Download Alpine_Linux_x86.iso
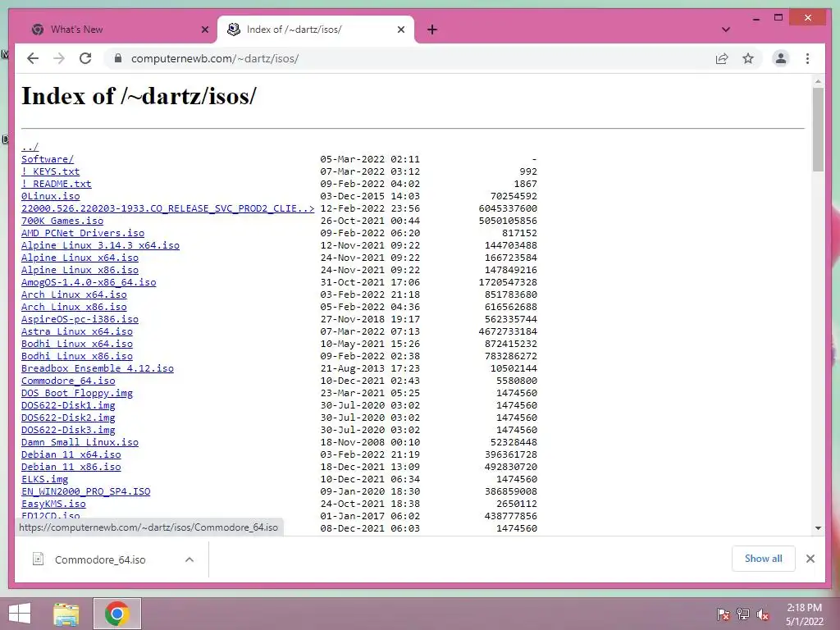Screen dimensions: 840x630 (80, 270)
